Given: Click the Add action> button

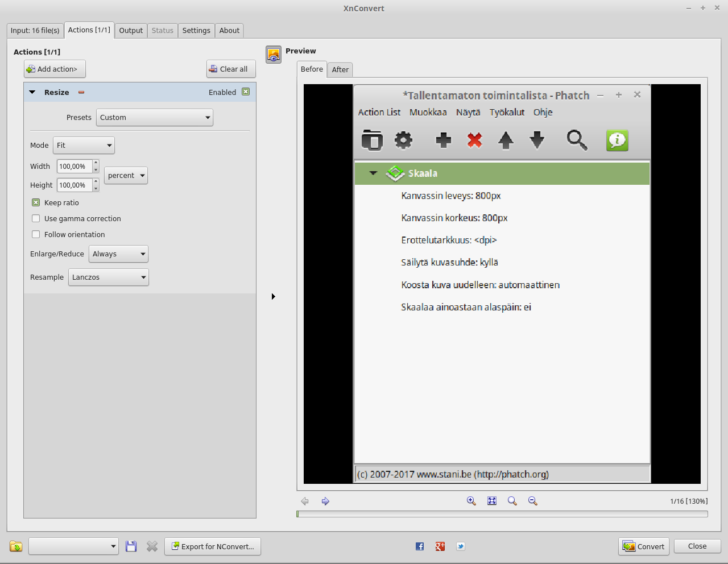Looking at the screenshot, I should 55,69.
